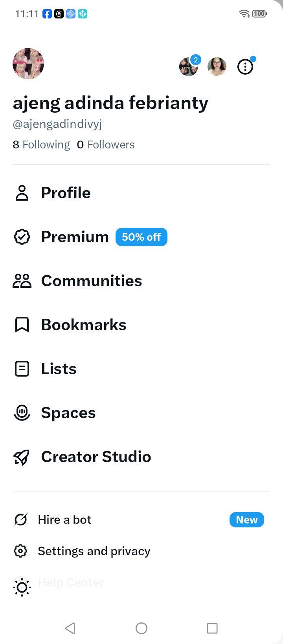Screen dimensions: 283x644
Task: Open the main profile avatar picture
Action: 28,64
